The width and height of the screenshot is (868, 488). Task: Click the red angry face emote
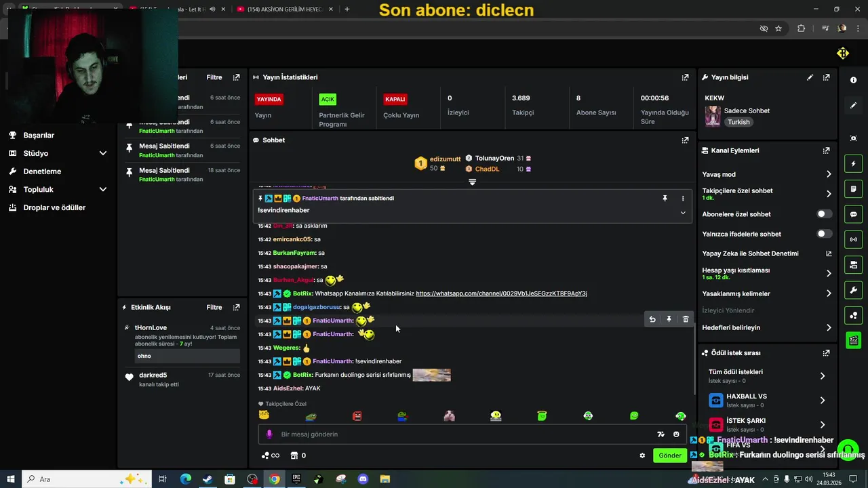(x=357, y=415)
